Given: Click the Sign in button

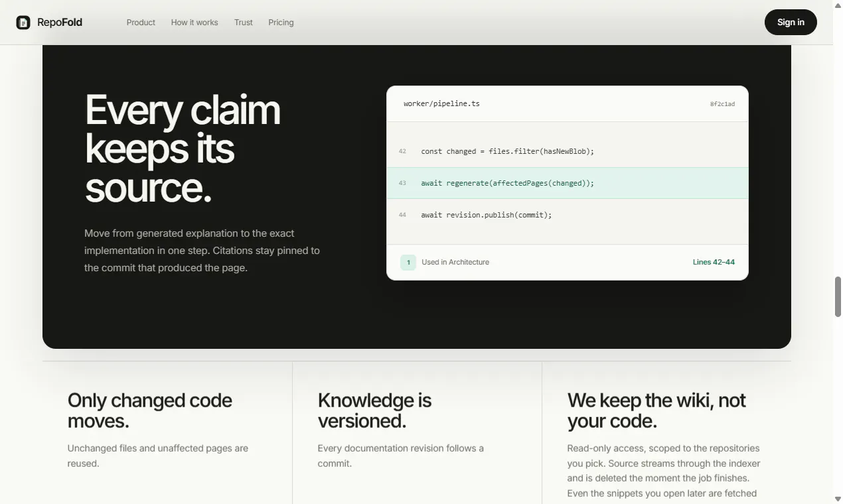Looking at the screenshot, I should point(791,22).
